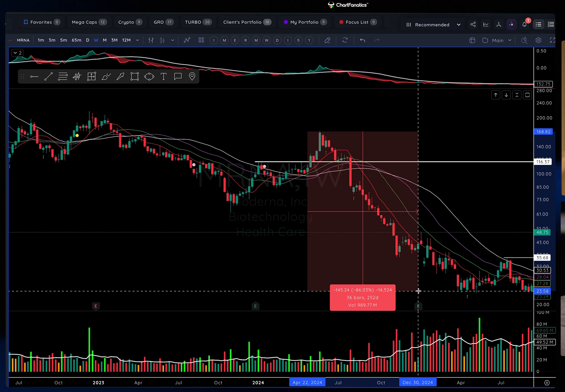Open the four-square layout grid icon
The image size is (565, 392).
click(x=201, y=40)
